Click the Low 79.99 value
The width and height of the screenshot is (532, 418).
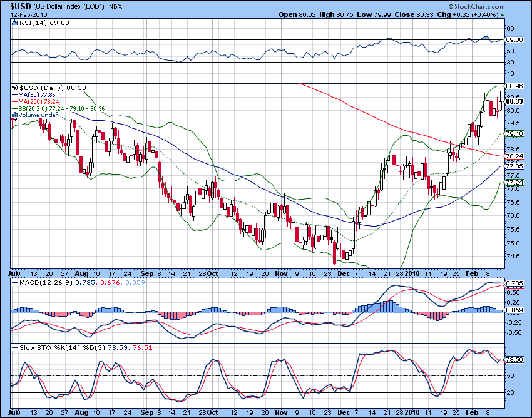(x=374, y=14)
